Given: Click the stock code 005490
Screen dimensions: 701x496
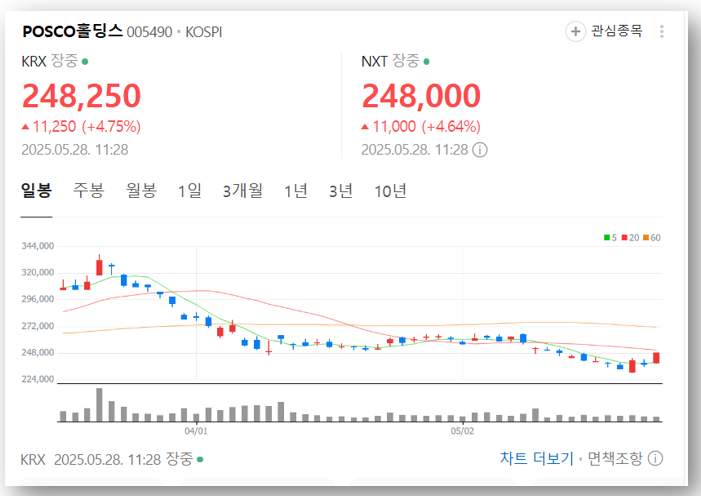Looking at the screenshot, I should 149,32.
